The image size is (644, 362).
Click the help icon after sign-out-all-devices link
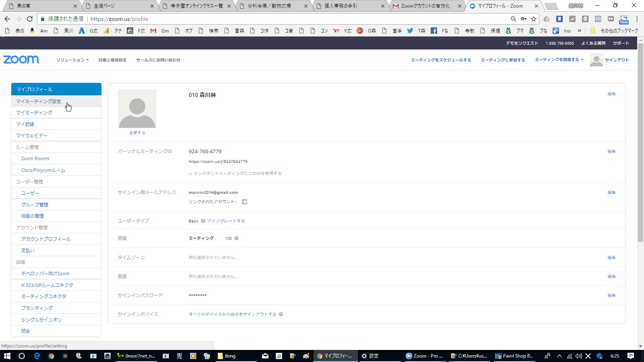click(x=281, y=314)
